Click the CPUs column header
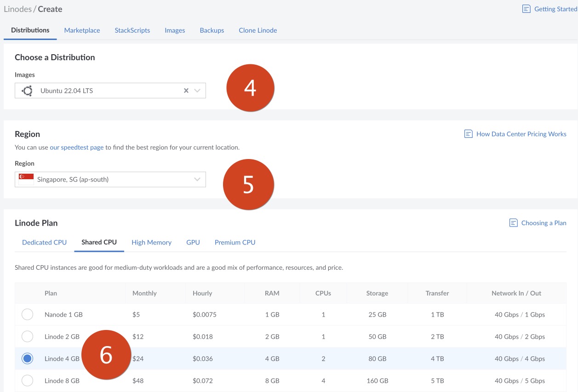Viewport: 578px width, 392px height. pyautogui.click(x=323, y=293)
